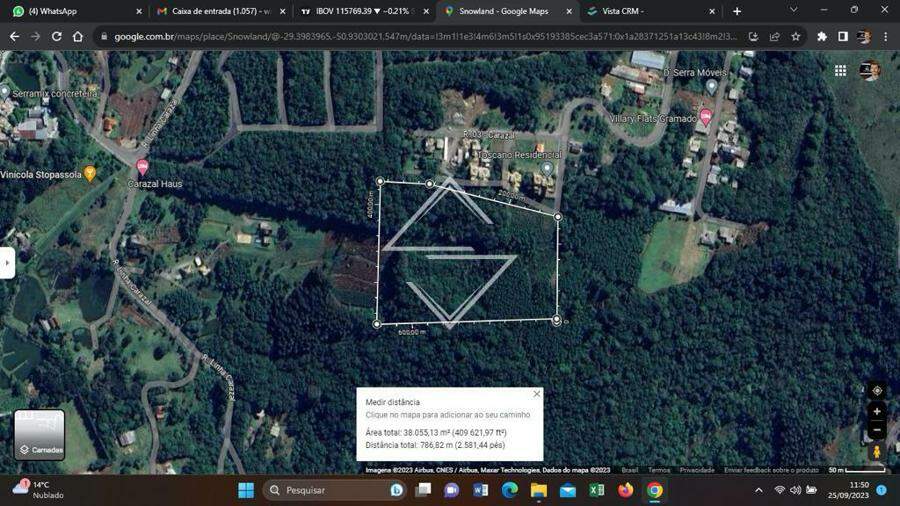Click the zoom out minus button
This screenshot has height=506, width=900.
[877, 430]
